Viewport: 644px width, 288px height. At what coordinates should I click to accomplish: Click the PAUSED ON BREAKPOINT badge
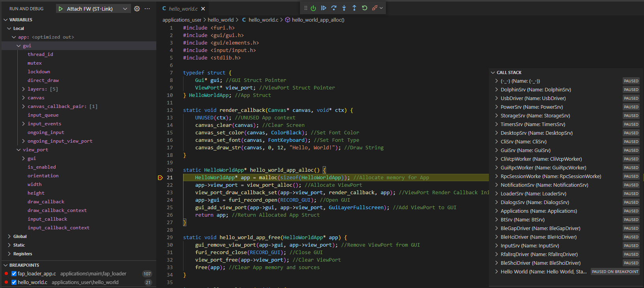(615, 272)
